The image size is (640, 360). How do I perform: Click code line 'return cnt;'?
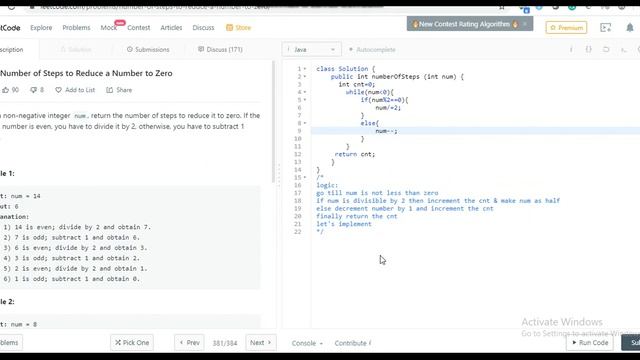pyautogui.click(x=355, y=154)
